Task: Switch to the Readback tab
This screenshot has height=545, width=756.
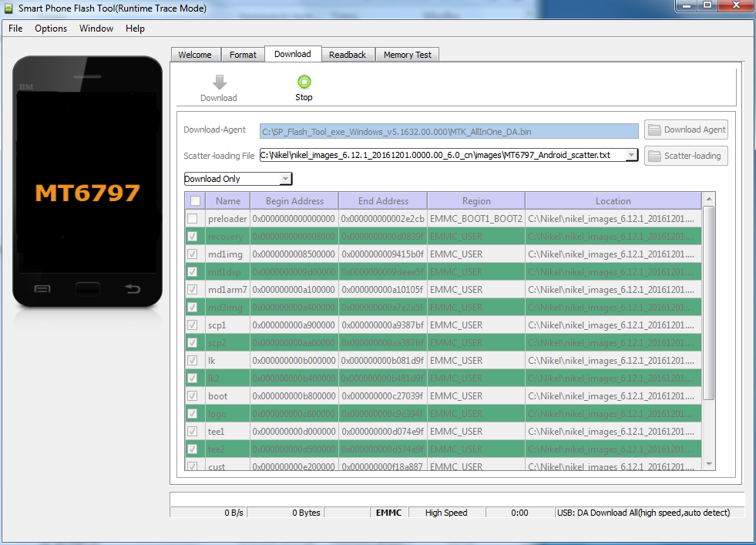Action: pyautogui.click(x=348, y=55)
